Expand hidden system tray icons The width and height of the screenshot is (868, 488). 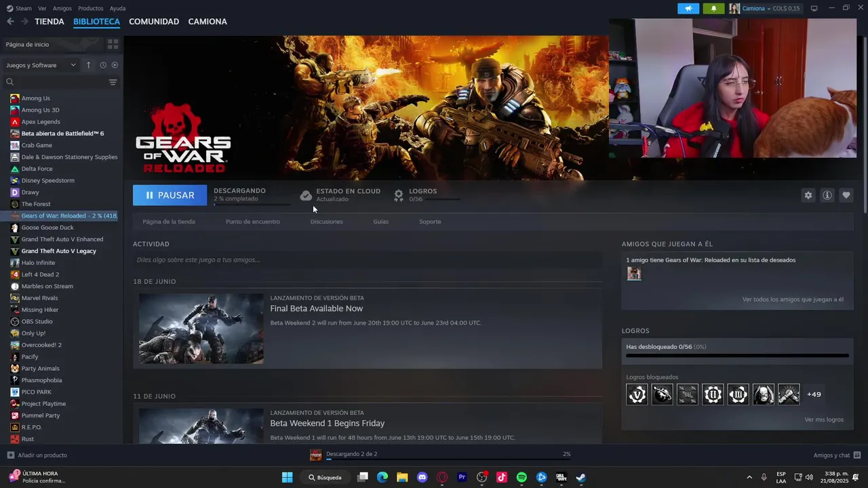pos(749,477)
